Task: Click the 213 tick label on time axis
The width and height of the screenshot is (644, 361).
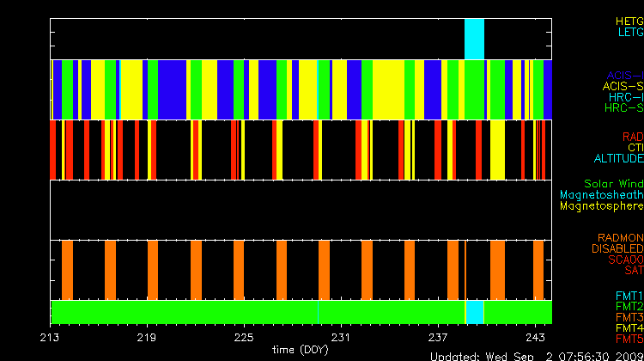Action: coord(51,336)
